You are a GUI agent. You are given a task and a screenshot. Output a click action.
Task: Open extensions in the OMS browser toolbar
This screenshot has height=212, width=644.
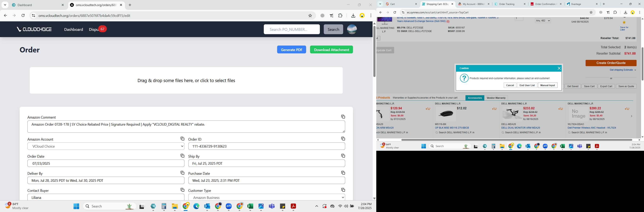(x=340, y=16)
